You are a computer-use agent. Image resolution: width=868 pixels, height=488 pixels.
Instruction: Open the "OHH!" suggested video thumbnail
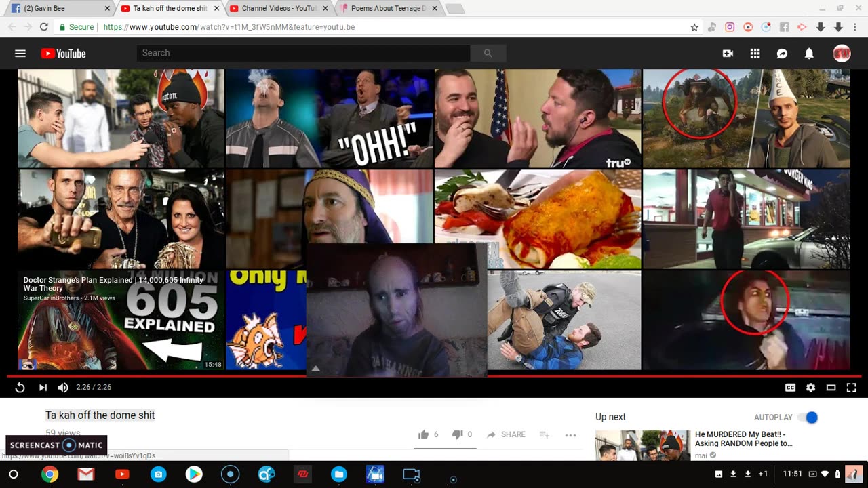tap(329, 119)
